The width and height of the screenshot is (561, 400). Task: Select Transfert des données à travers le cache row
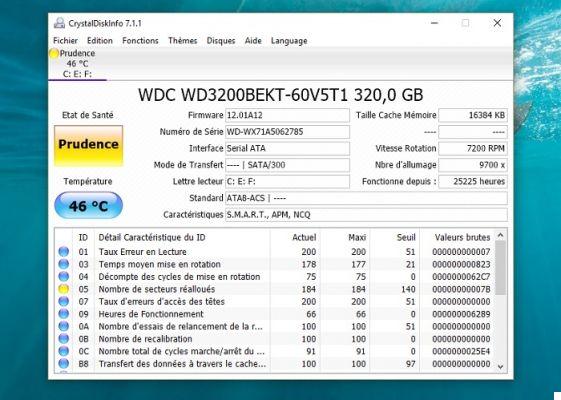275,364
